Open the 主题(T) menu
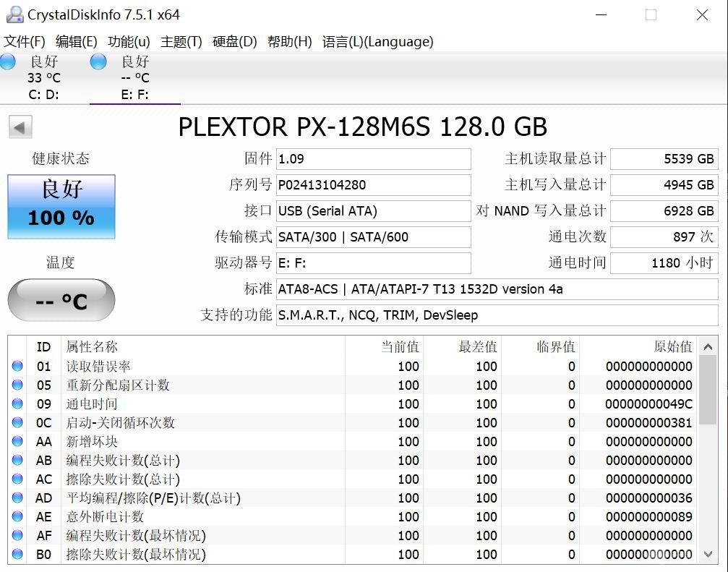The height and width of the screenshot is (572, 728). [181, 42]
